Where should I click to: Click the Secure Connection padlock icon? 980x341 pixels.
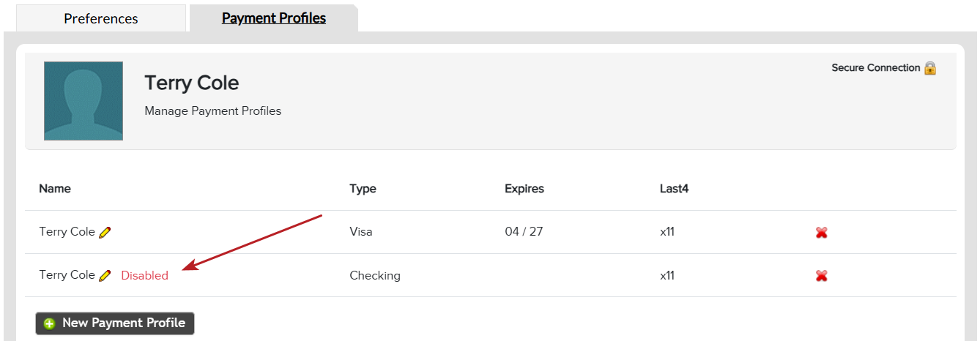click(930, 68)
